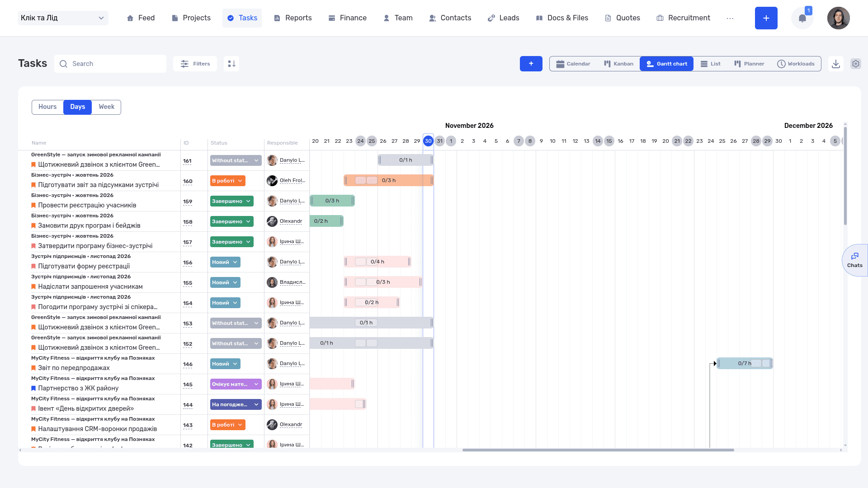Click the blue plus button in top bar

click(x=766, y=18)
